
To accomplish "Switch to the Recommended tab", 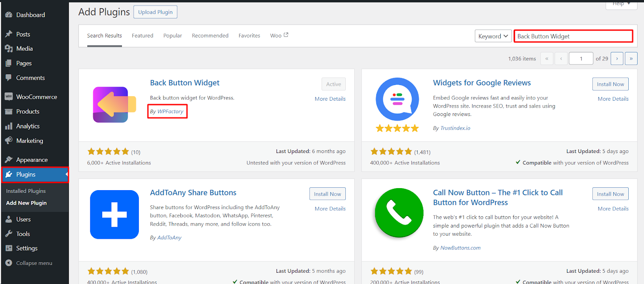I will pyautogui.click(x=210, y=35).
